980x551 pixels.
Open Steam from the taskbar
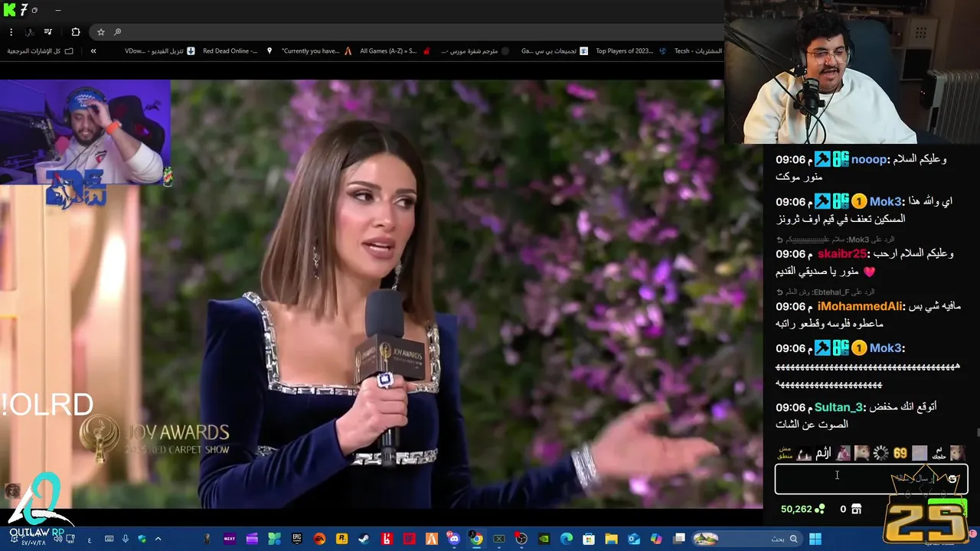click(x=364, y=540)
